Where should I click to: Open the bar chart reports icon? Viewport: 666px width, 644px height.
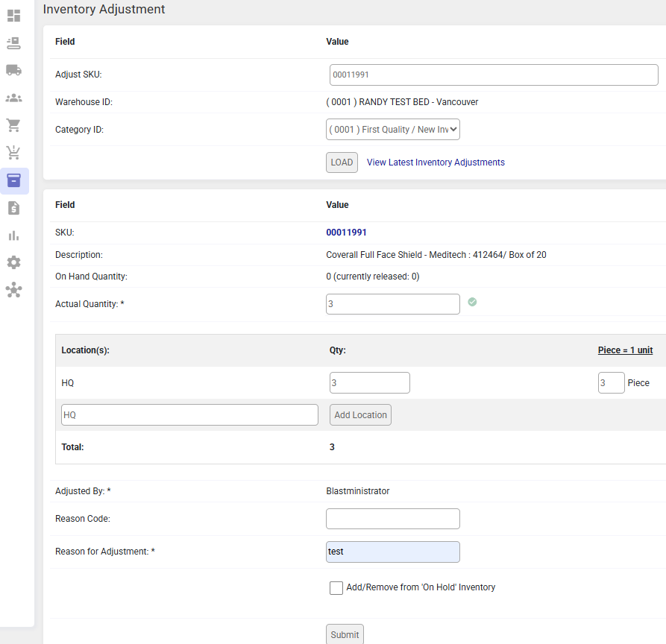pos(14,236)
